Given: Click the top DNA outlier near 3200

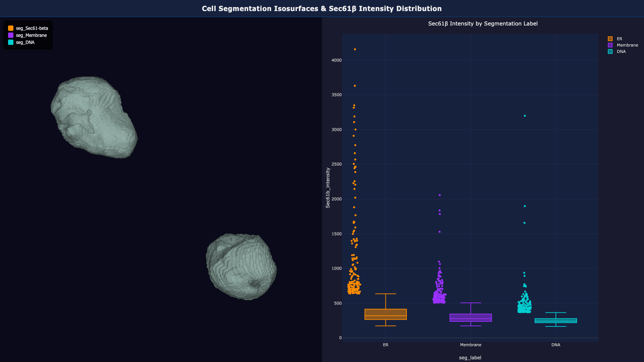Looking at the screenshot, I should point(525,116).
